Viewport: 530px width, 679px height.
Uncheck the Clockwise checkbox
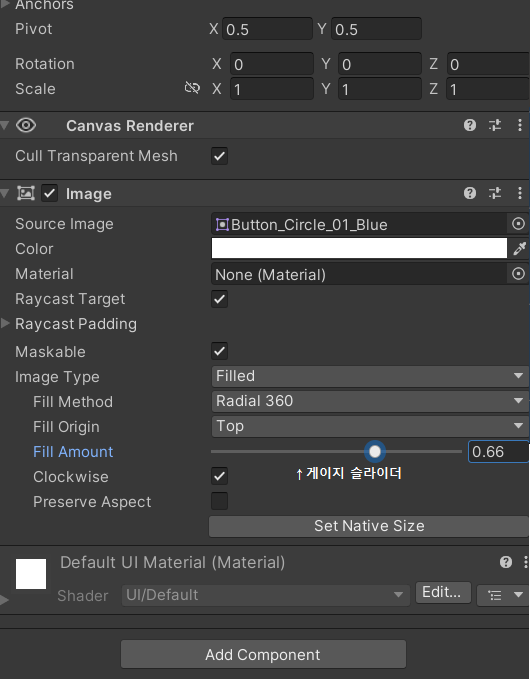point(220,476)
